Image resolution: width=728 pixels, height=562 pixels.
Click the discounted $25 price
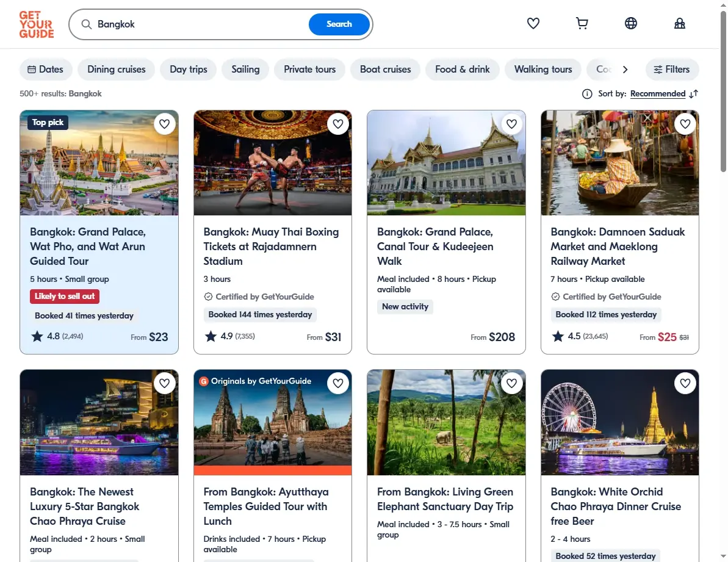(667, 337)
